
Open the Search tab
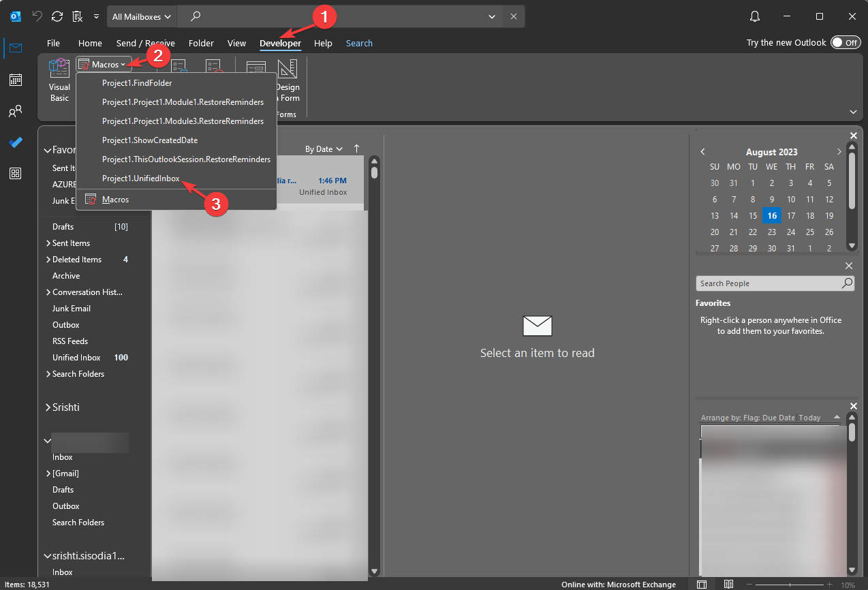(359, 43)
